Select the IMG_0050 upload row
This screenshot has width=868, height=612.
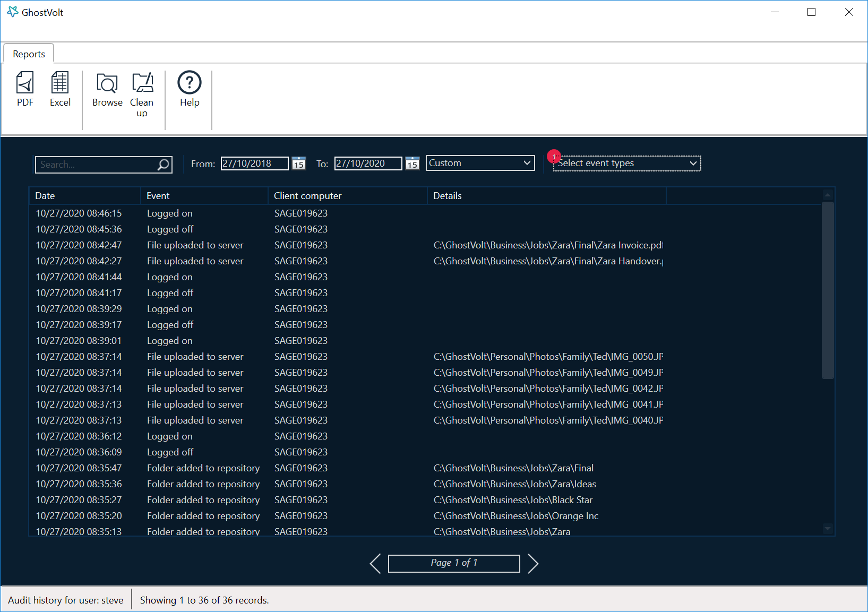pos(425,356)
